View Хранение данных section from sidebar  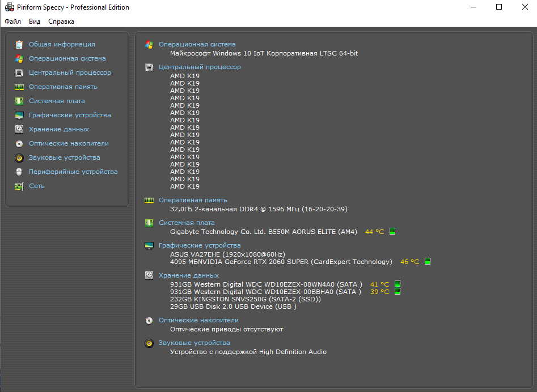(59, 129)
